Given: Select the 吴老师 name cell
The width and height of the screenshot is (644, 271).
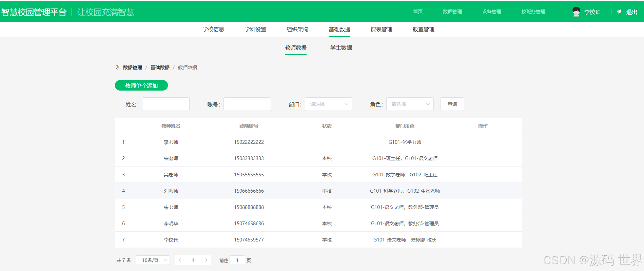Looking at the screenshot, I should [x=171, y=175].
